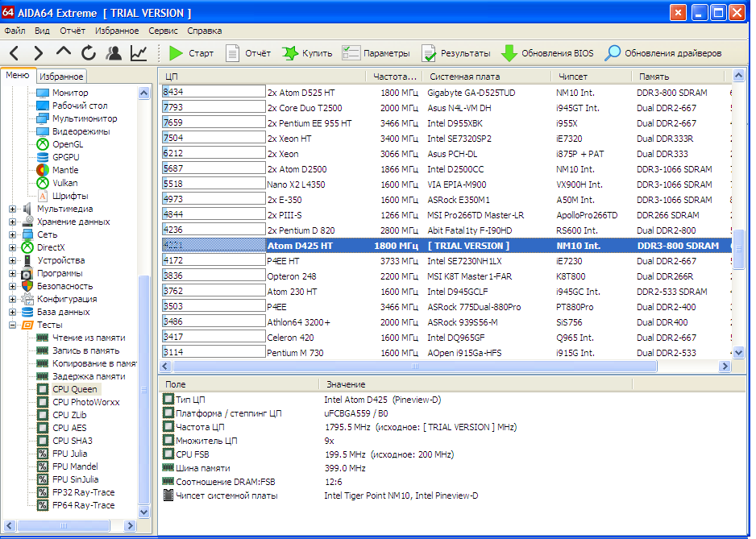This screenshot has height=539, width=756.
Task: Click the Купить toolbar button
Action: click(x=307, y=53)
